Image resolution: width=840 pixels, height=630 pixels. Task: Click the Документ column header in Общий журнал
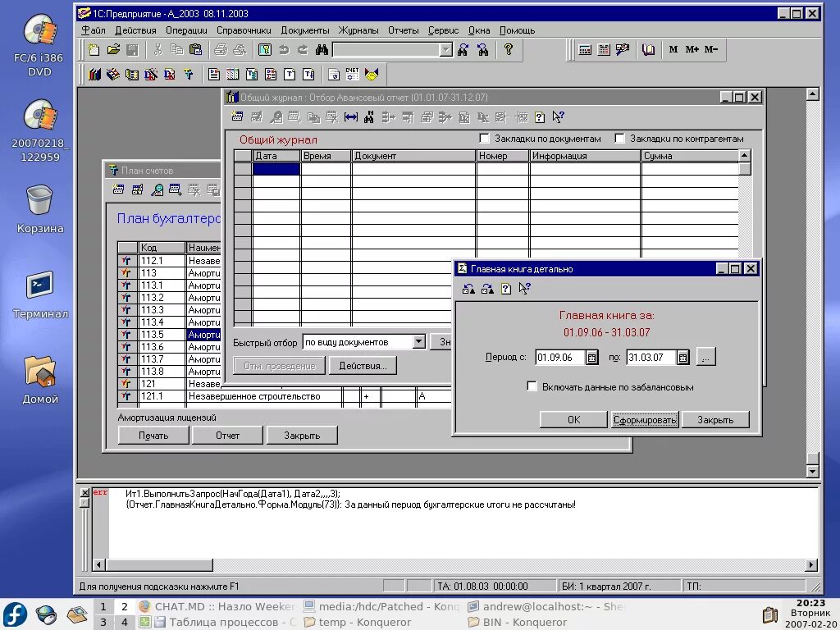(413, 156)
